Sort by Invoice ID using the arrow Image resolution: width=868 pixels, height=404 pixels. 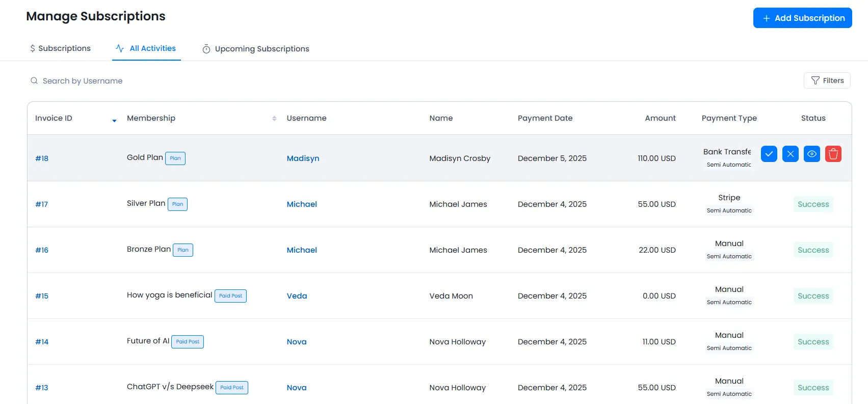click(x=114, y=120)
